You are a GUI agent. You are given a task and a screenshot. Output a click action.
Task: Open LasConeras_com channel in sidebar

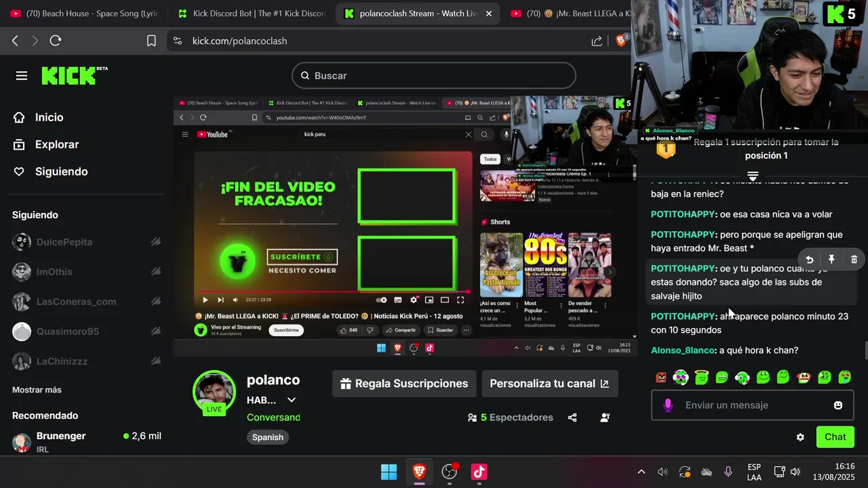[x=76, y=302]
